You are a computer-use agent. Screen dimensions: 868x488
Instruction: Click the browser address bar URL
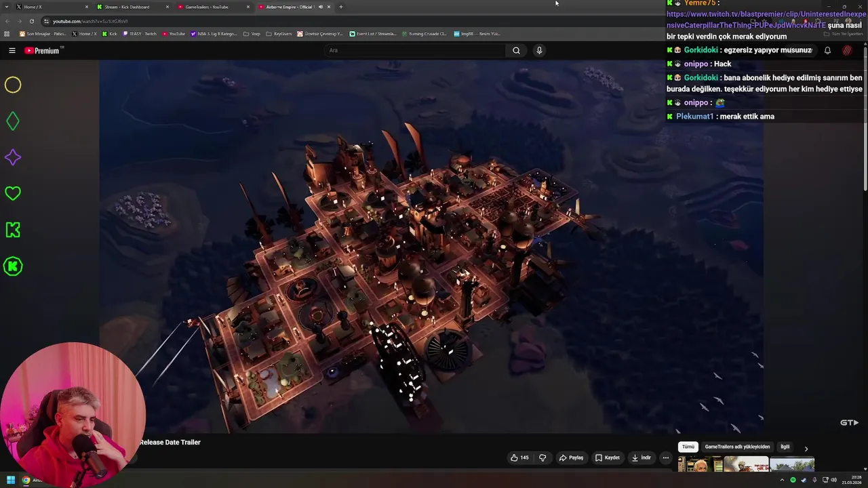(90, 21)
